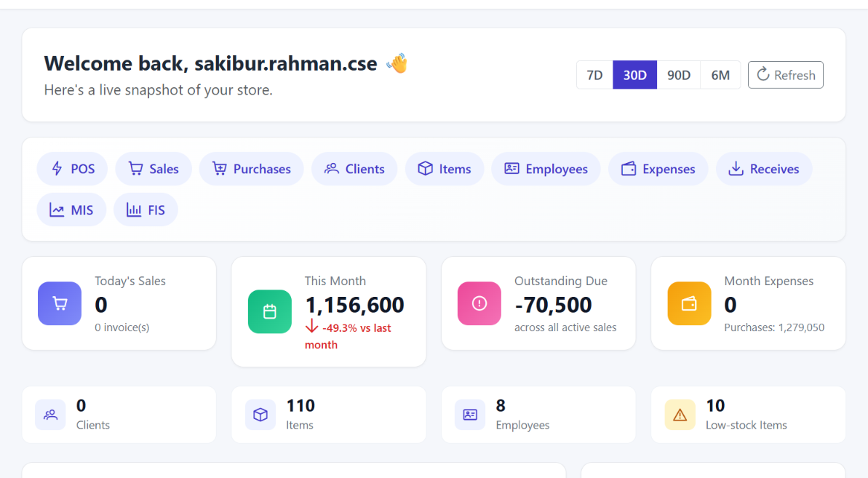
Task: Click the 10 Low-stock Items count
Action: coord(715,406)
